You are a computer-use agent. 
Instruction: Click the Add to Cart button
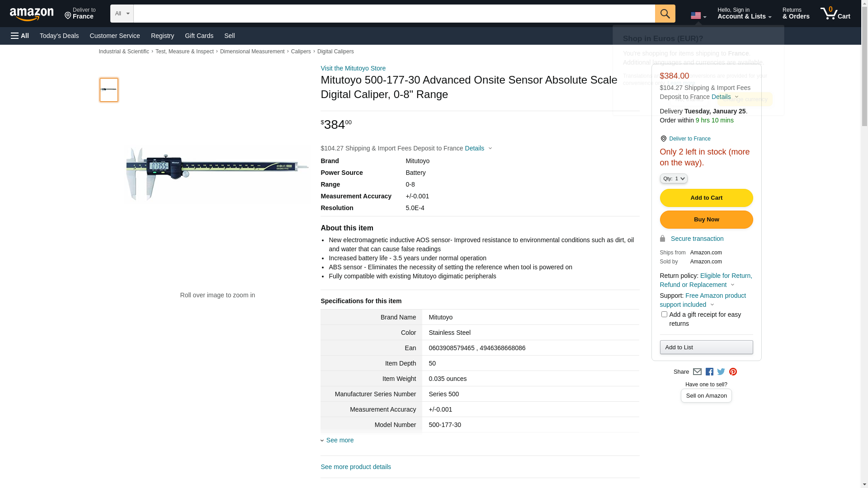click(706, 198)
